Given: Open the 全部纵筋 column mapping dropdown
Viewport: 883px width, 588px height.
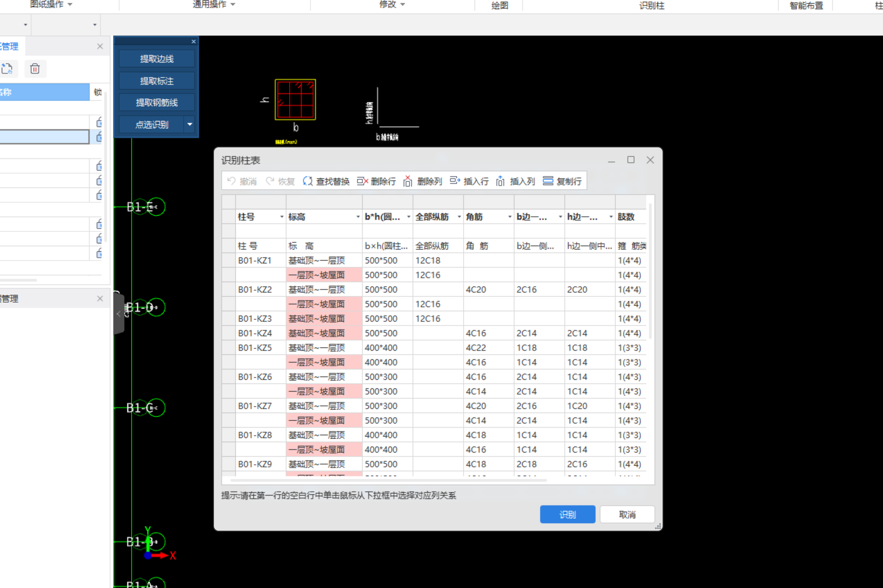Looking at the screenshot, I should [459, 217].
